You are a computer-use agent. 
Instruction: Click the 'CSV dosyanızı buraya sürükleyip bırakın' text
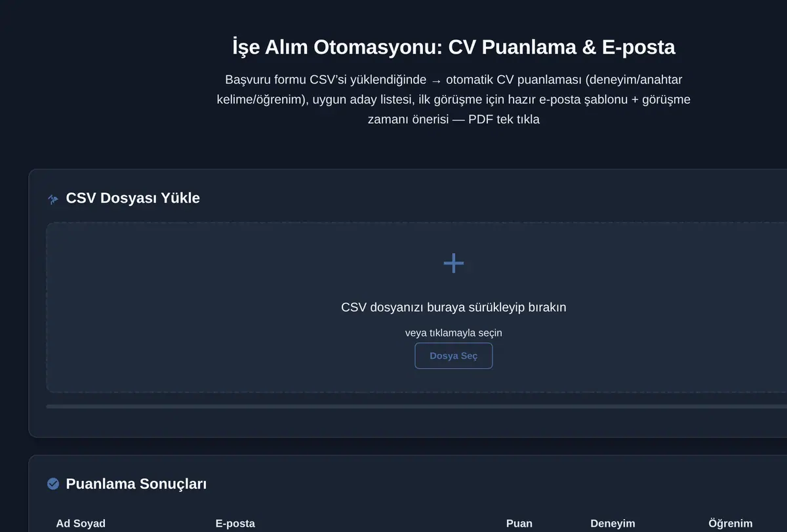click(x=453, y=307)
